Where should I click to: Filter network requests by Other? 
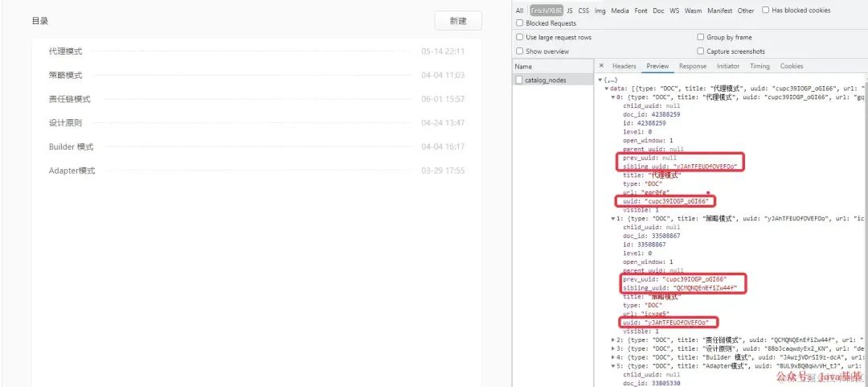746,10
